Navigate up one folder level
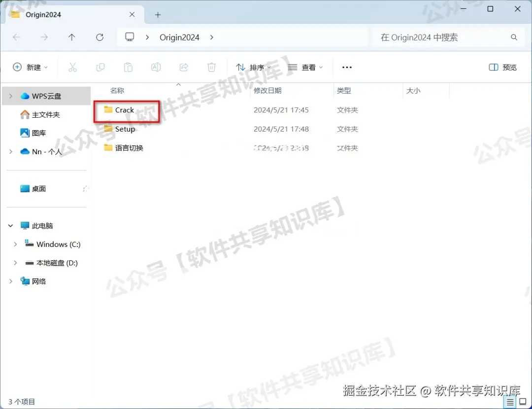This screenshot has width=532, height=409. [71, 37]
